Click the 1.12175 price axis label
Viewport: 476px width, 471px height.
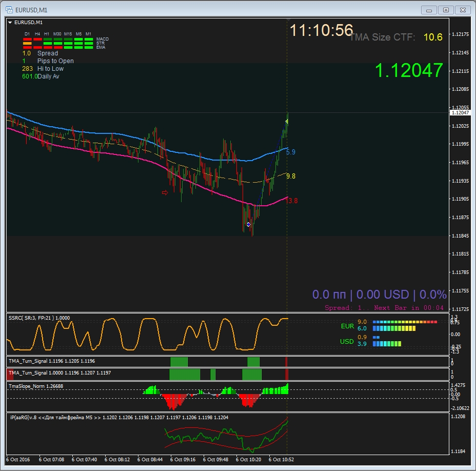click(x=460, y=34)
